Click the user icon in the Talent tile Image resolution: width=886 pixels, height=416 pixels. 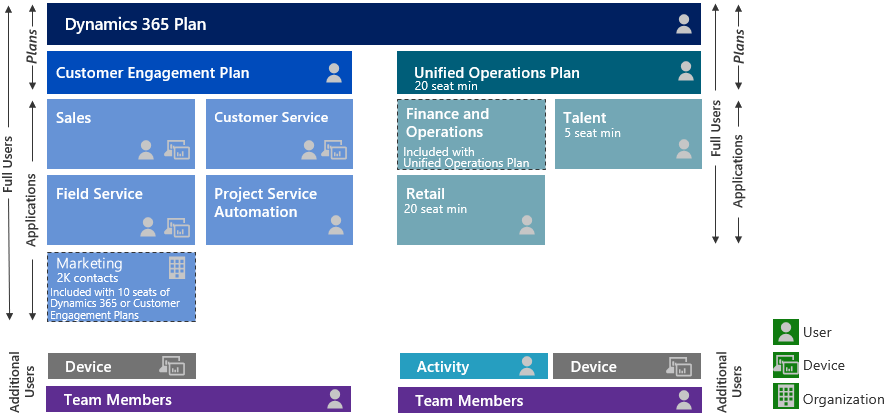[x=684, y=149]
